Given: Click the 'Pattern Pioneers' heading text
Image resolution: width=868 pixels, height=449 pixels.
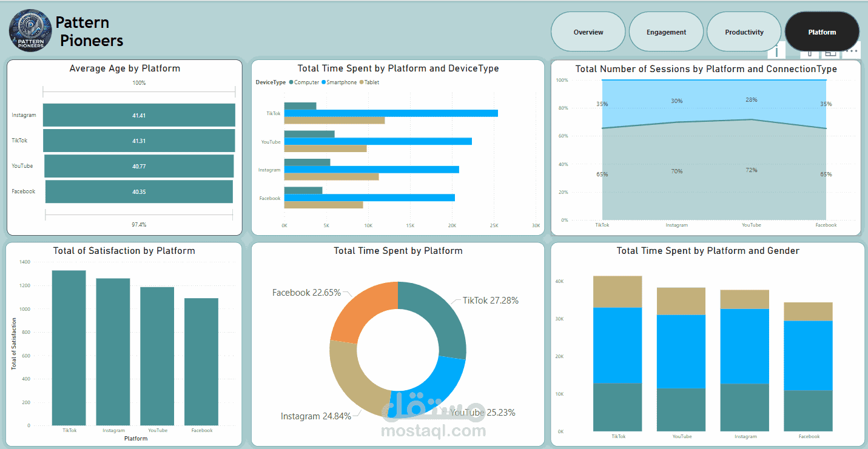Looking at the screenshot, I should pyautogui.click(x=90, y=32).
